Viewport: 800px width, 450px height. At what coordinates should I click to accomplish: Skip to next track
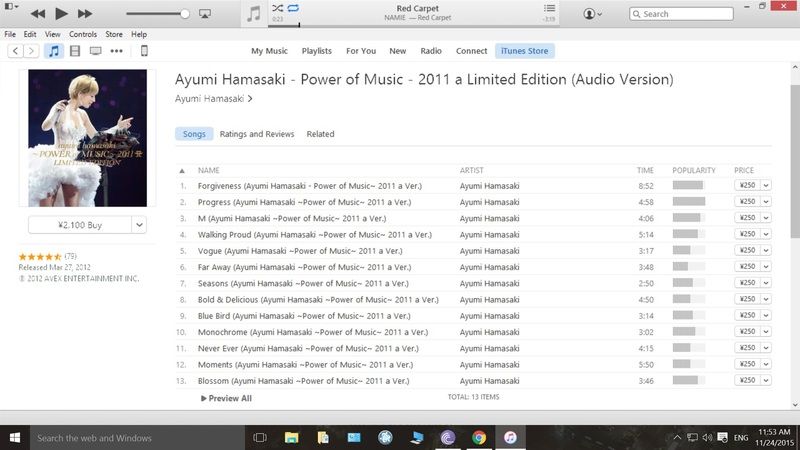pyautogui.click(x=85, y=14)
